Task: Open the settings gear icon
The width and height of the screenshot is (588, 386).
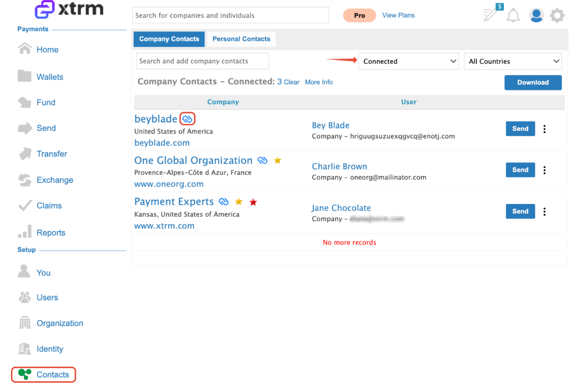Action: (x=557, y=16)
